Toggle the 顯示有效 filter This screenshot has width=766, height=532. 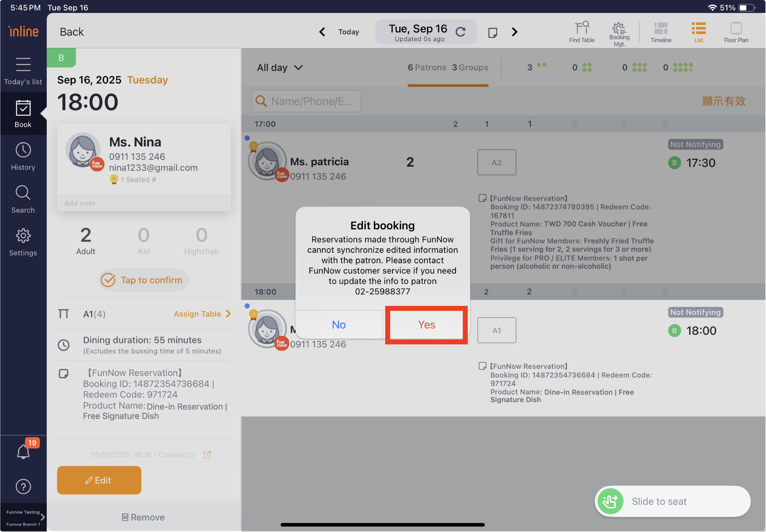click(x=723, y=101)
